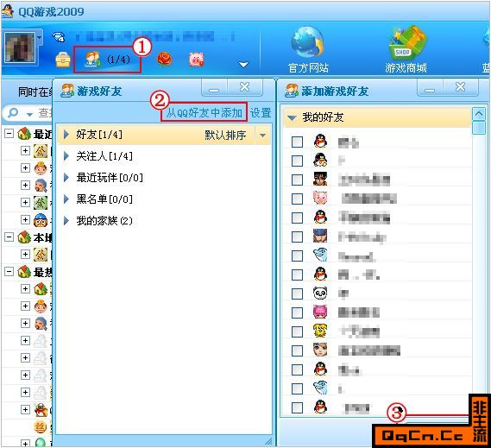The height and width of the screenshot is (448, 491).
Task: Click the 游戏好友 panel title icon
Action: (67, 91)
